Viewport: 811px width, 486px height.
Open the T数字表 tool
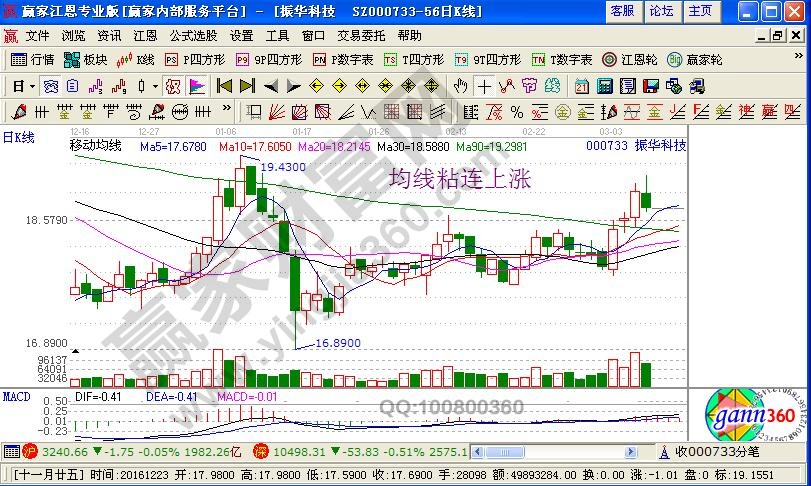pos(563,60)
